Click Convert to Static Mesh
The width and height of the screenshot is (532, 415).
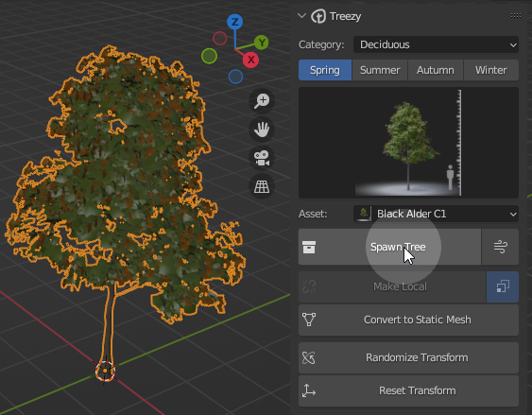pos(408,320)
